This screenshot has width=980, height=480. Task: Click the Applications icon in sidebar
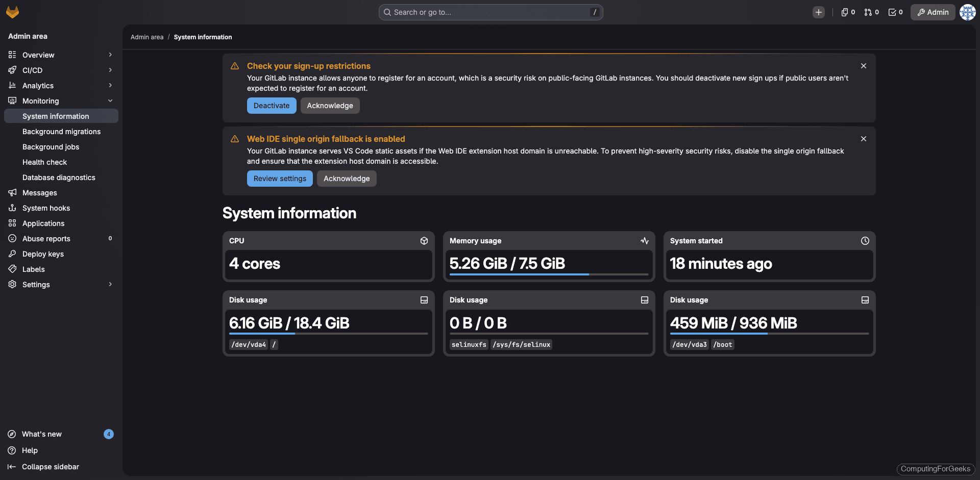tap(12, 223)
